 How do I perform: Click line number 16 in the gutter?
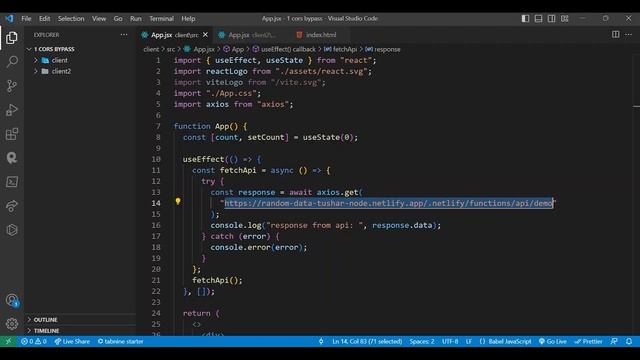point(156,225)
